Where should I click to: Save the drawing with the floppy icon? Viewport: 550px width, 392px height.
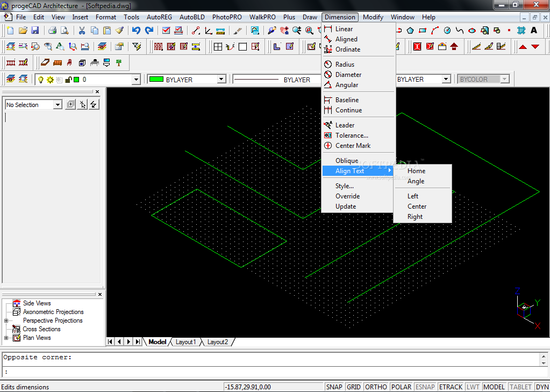tap(35, 31)
